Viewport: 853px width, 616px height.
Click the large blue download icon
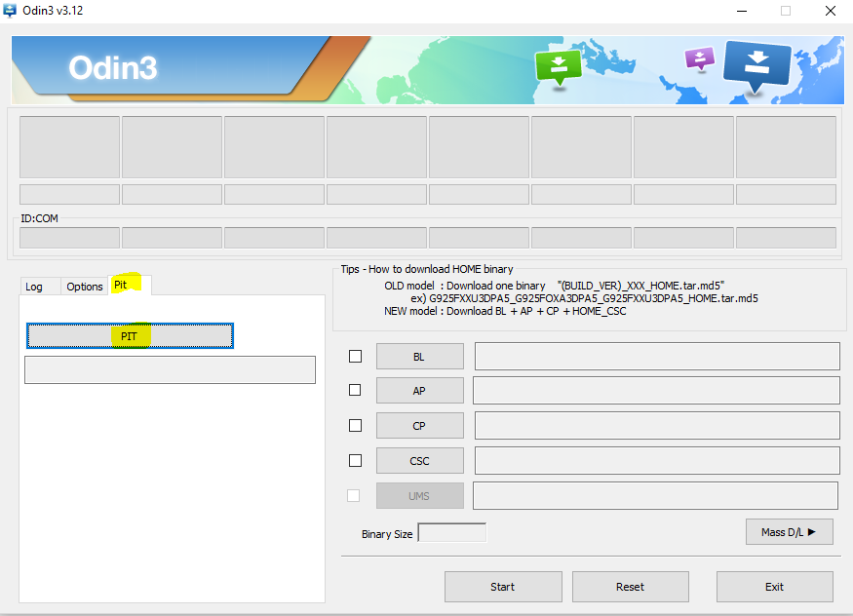pos(756,63)
